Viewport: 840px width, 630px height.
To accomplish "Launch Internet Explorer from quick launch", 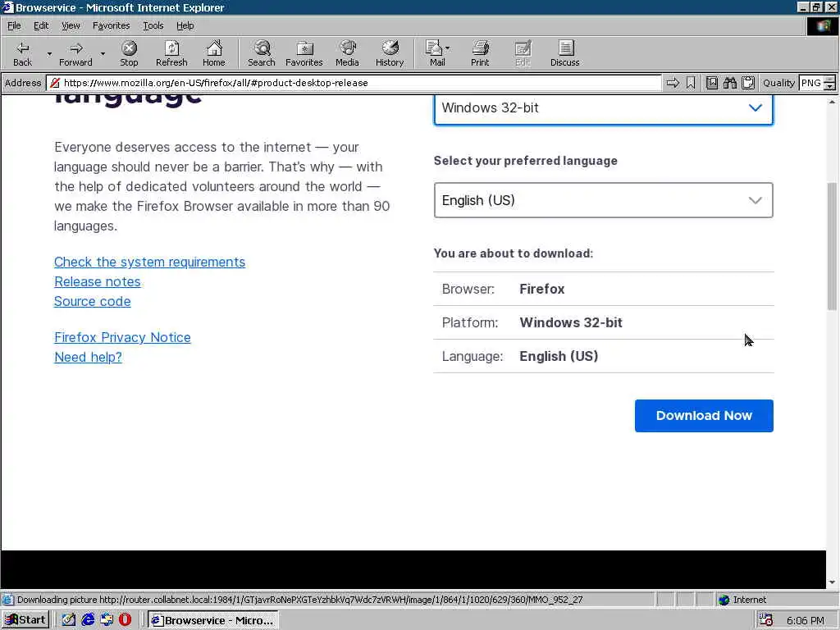I will click(x=88, y=620).
